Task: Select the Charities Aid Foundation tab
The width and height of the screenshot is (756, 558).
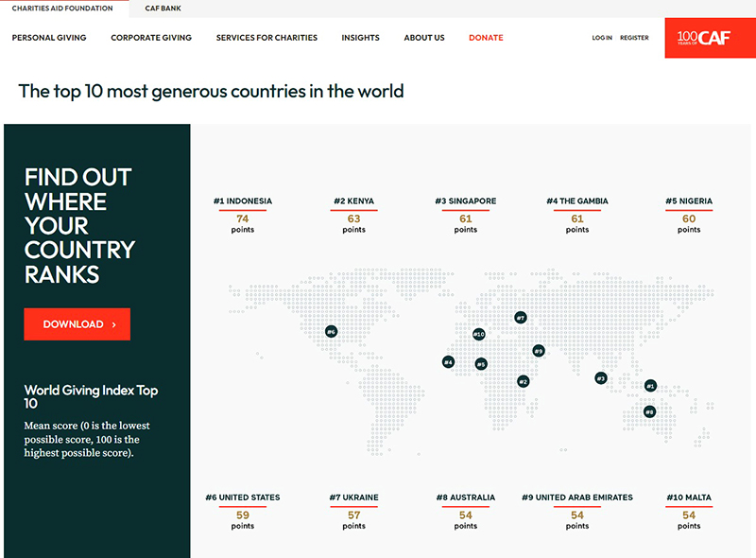Action: [x=62, y=9]
